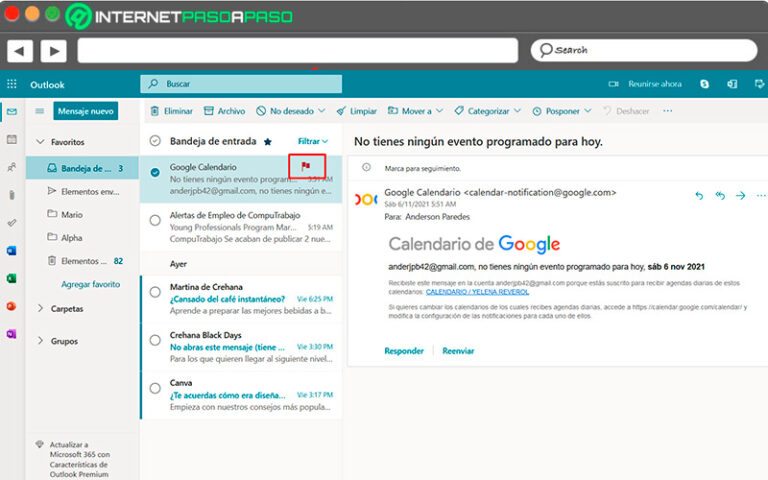This screenshot has height=480, width=768.
Task: Open the Files paperclip icon in rail
Action: (12, 195)
